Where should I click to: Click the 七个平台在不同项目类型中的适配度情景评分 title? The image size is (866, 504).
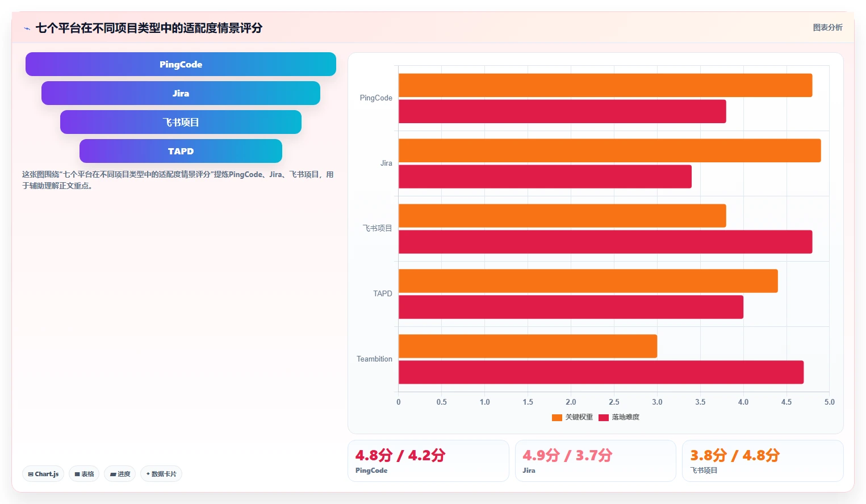click(149, 28)
